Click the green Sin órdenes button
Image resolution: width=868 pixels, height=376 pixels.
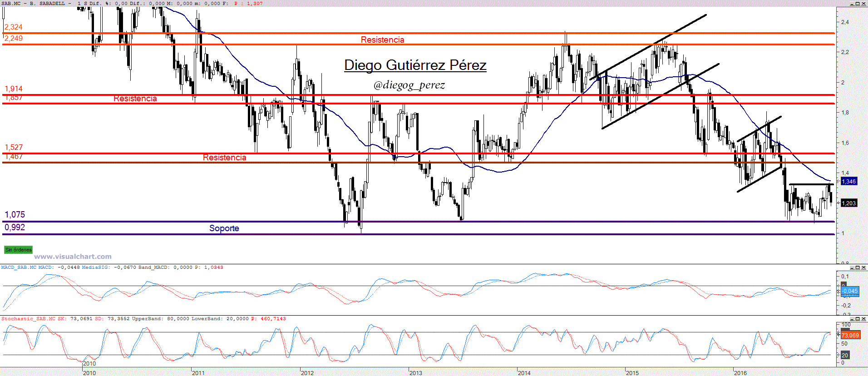pyautogui.click(x=19, y=250)
